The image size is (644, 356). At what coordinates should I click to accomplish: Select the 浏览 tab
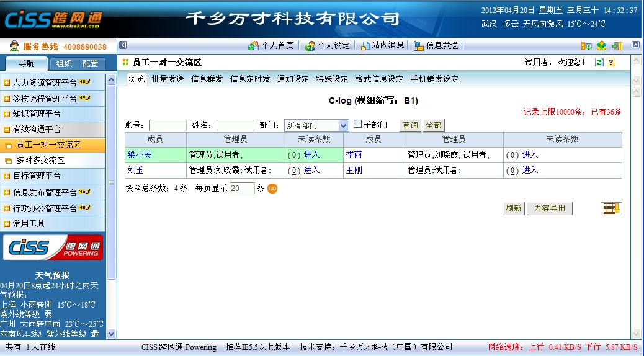(x=136, y=79)
